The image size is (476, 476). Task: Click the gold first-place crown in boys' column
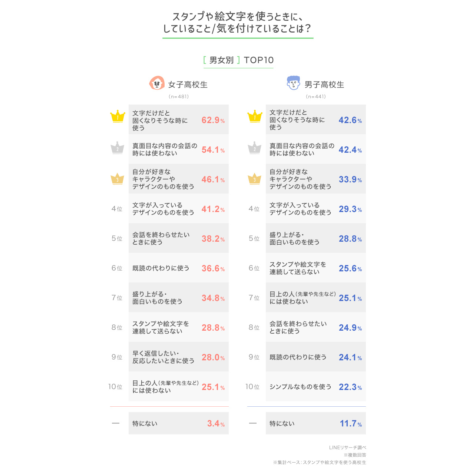[255, 116]
